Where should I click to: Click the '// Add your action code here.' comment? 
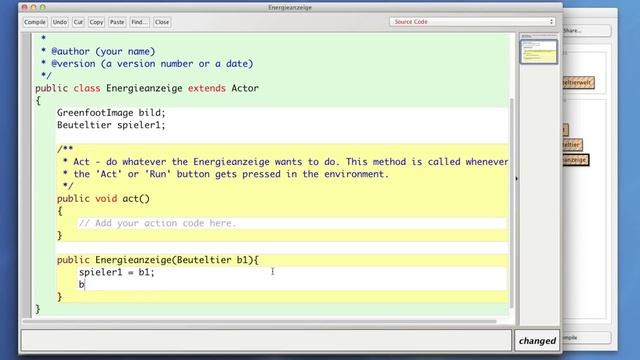(158, 223)
